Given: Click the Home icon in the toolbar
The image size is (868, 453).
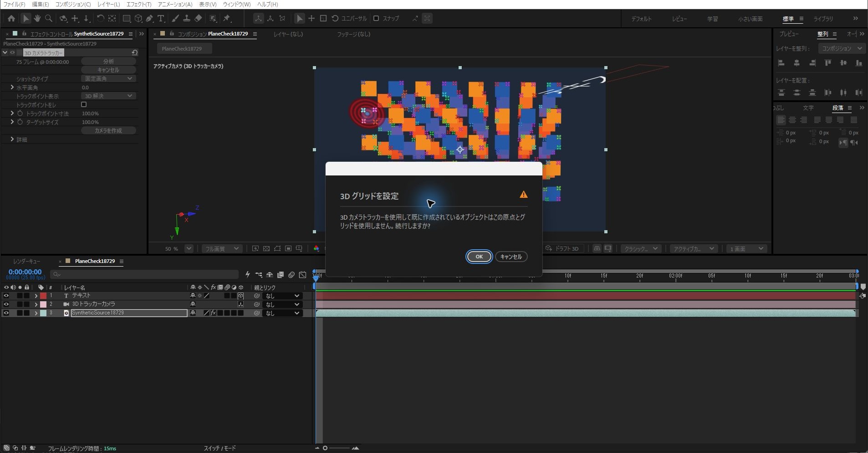Looking at the screenshot, I should [x=11, y=19].
